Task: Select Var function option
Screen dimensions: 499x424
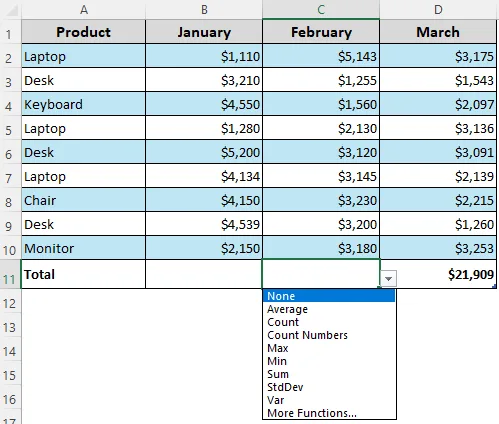Action: (276, 400)
